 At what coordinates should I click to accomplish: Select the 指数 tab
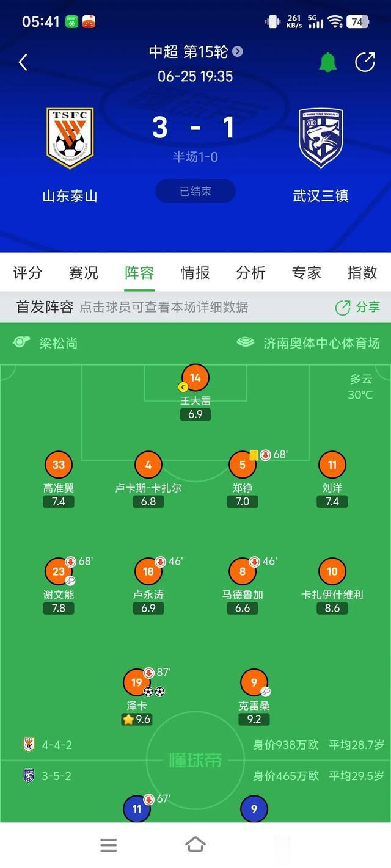tap(362, 272)
